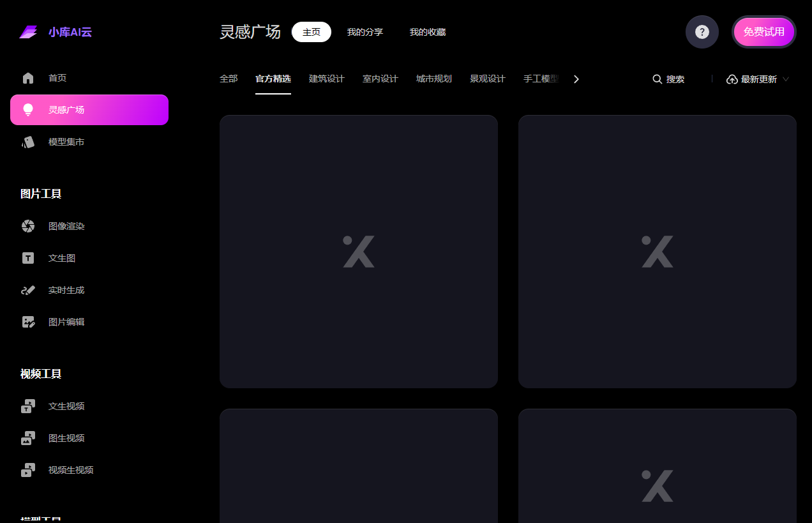This screenshot has height=523, width=812.
Task: Open the first gallery thumbnail
Action: (358, 251)
